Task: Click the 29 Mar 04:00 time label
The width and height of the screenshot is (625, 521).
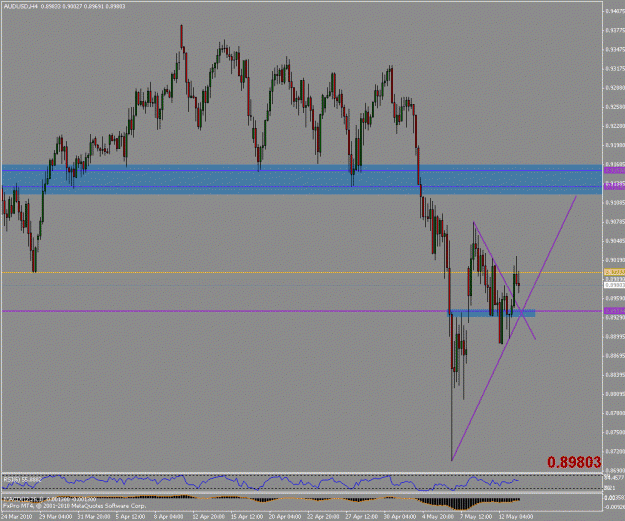Action: tap(56, 517)
